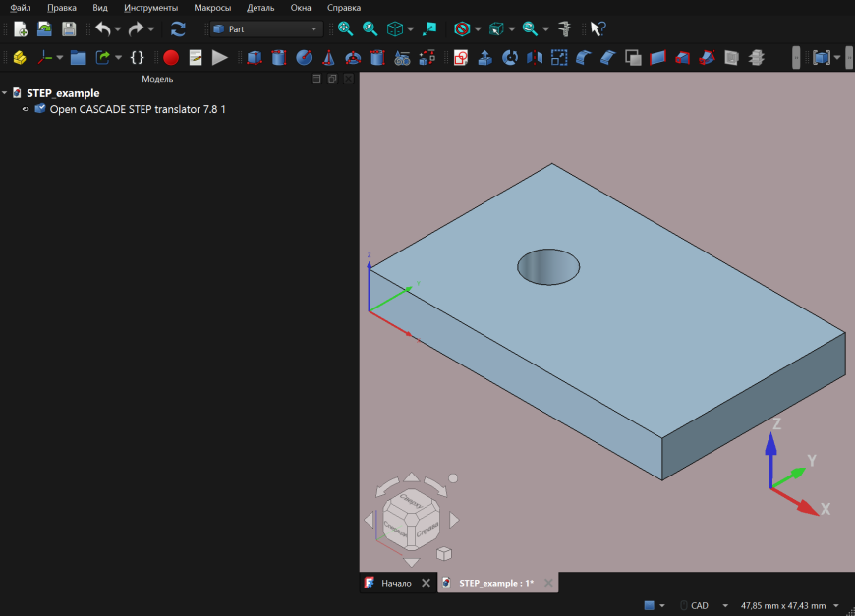Click the Справа face of navigation cube
Image resolution: width=855 pixels, height=616 pixels.
click(427, 529)
